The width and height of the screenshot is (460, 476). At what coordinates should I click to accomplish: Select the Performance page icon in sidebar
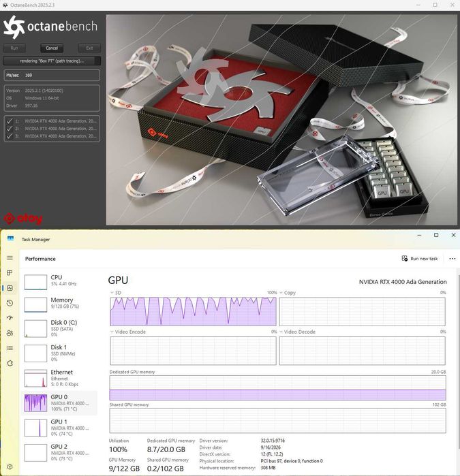coord(10,288)
